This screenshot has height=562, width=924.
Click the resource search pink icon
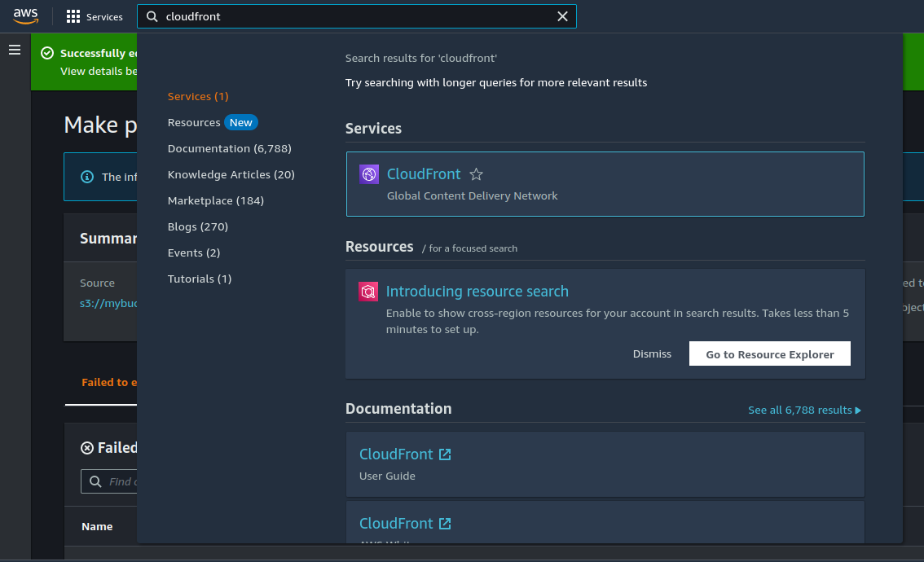click(368, 292)
